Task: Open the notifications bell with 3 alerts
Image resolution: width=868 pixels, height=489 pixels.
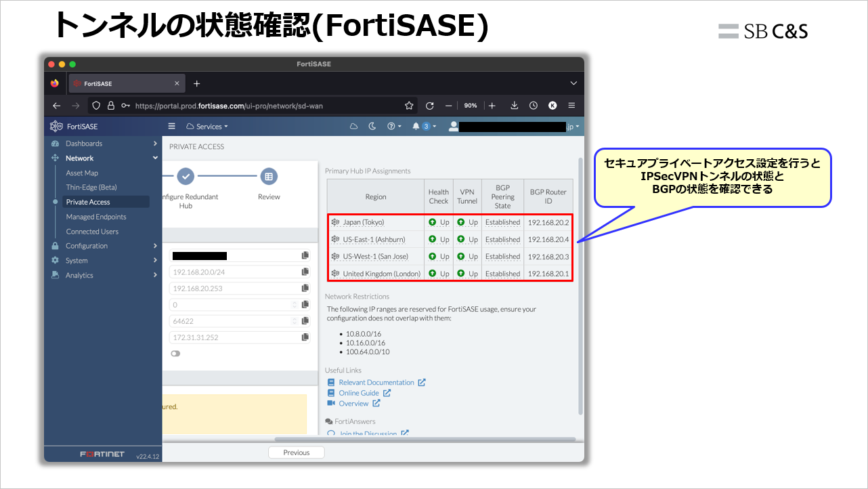Action: (x=425, y=126)
